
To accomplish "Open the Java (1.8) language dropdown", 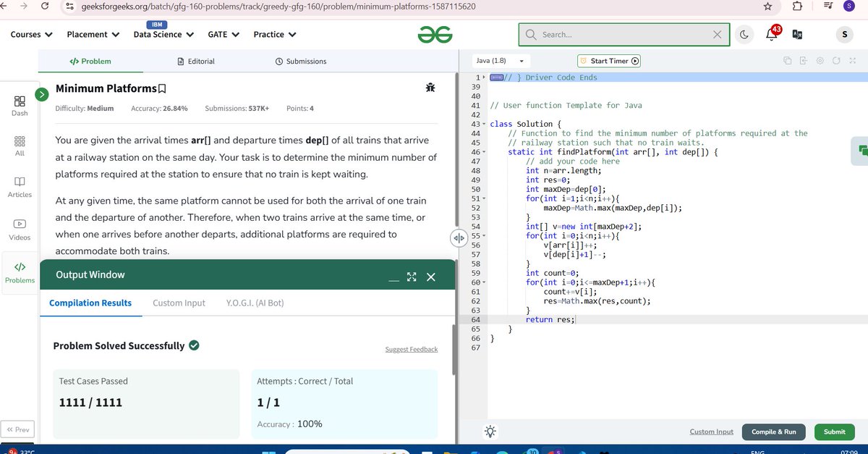I will click(498, 61).
